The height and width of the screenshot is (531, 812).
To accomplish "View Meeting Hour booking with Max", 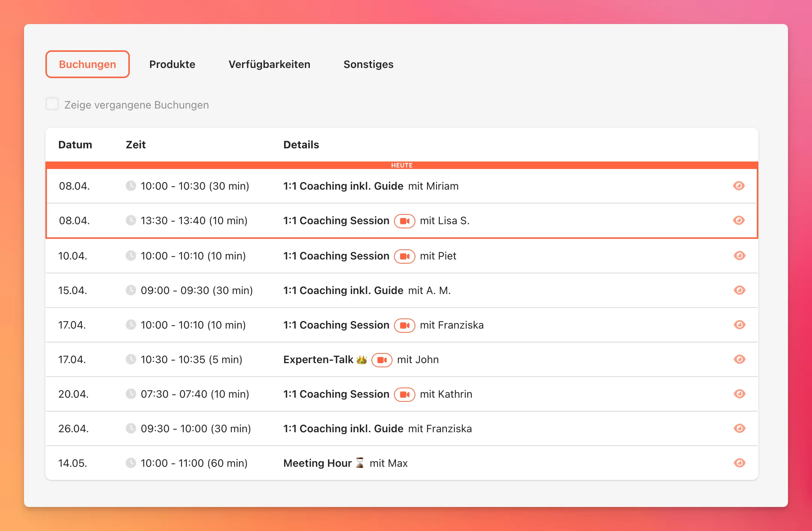I will [x=739, y=463].
